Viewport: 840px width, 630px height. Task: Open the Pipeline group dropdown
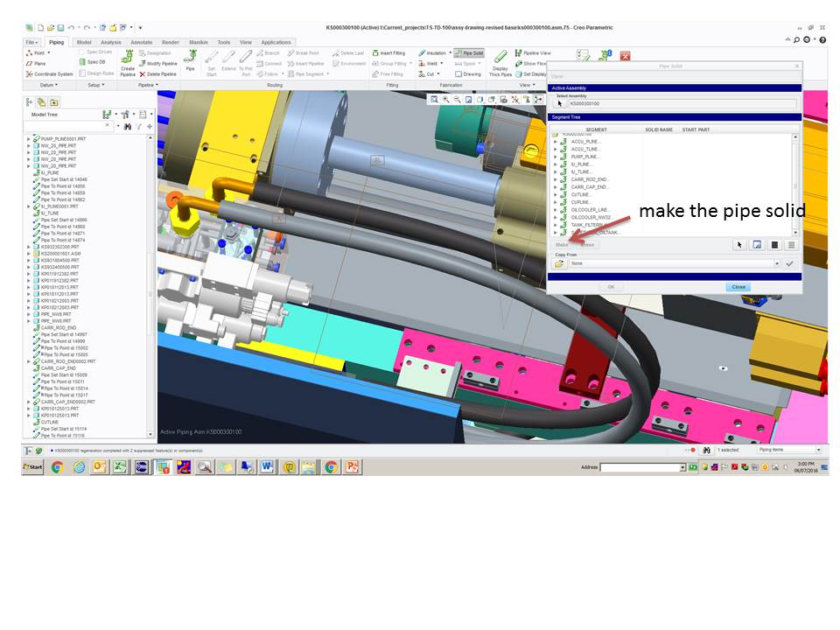[148, 85]
